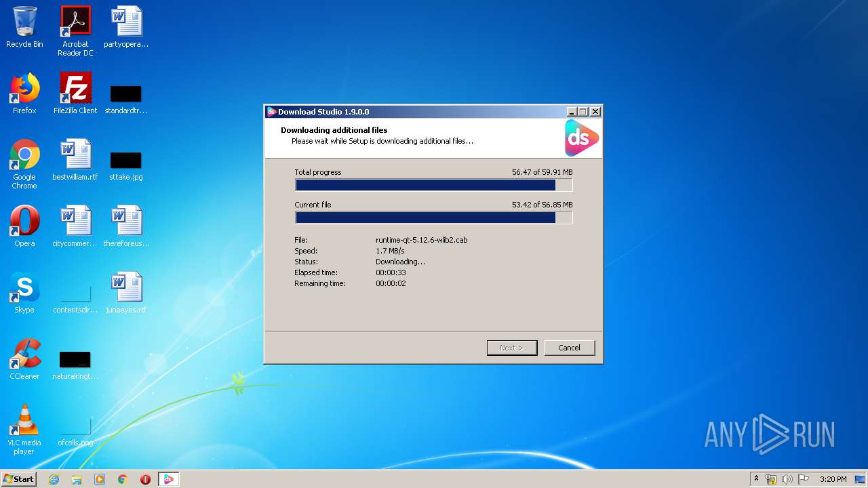Select the contentsdir file icon
Image resolution: width=868 pixels, height=488 pixels.
point(75,299)
